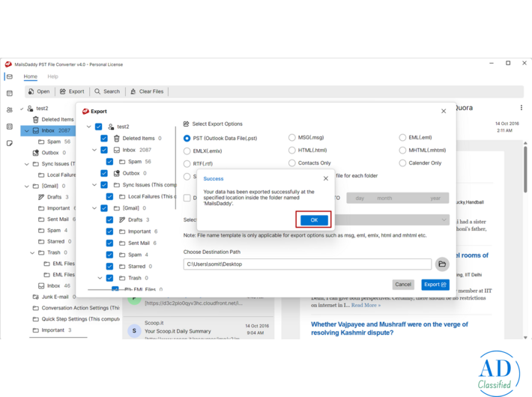Uncheck Outbox checkbox in Export tree

104,173
